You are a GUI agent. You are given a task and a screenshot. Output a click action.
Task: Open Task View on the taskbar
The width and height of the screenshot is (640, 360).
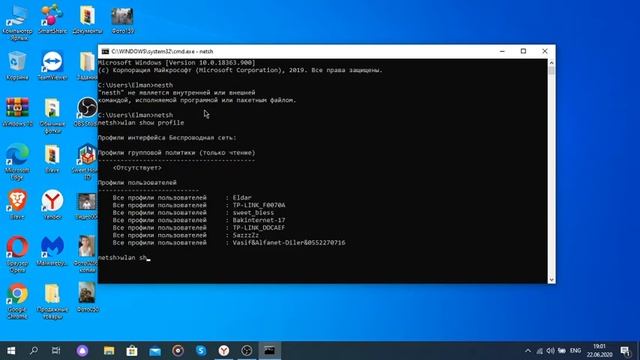click(56, 351)
